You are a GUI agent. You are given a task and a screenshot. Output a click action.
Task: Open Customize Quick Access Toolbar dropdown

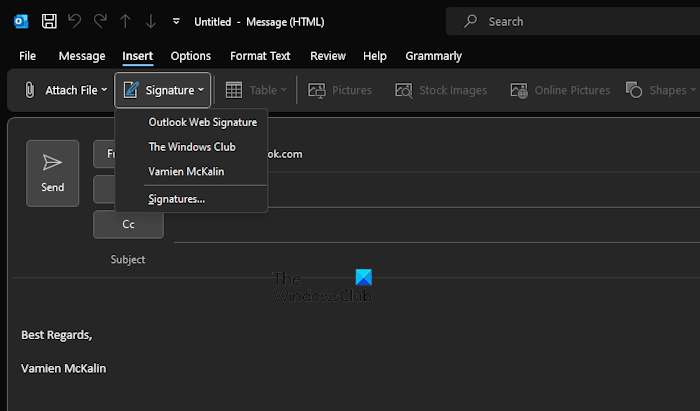176,21
